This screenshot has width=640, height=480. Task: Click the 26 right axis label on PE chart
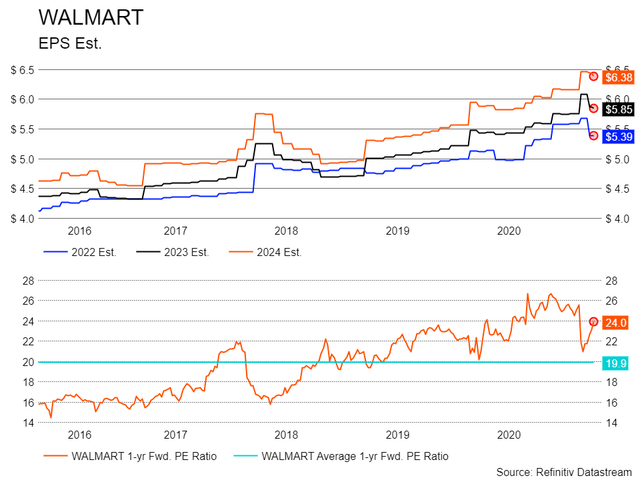point(611,301)
